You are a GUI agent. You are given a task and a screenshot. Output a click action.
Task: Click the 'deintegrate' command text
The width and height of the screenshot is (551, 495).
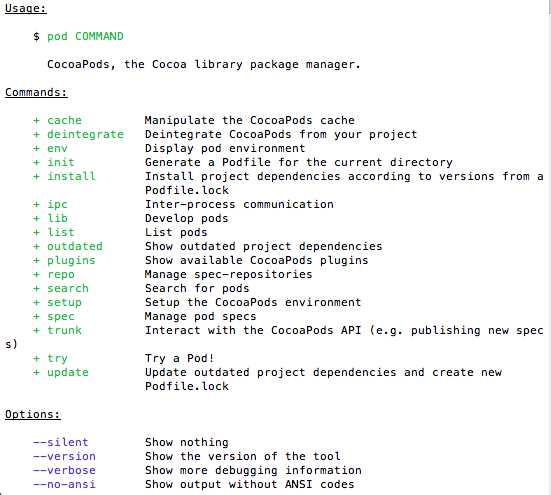[x=85, y=134]
